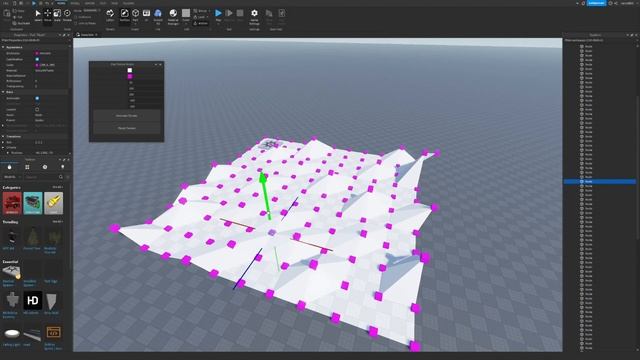Click the Reset Terrain button
This screenshot has height=360, width=640.
tap(127, 128)
